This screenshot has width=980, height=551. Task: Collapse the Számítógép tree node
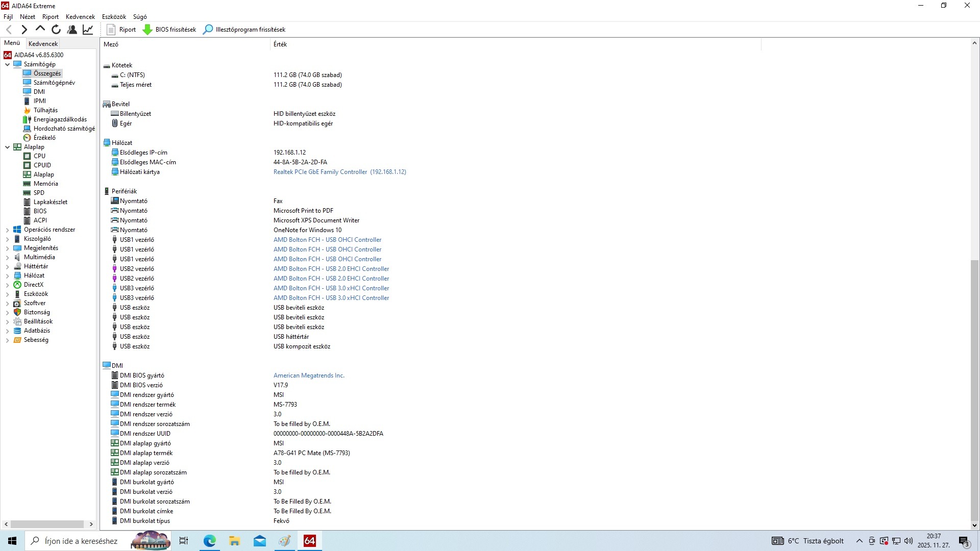click(x=7, y=64)
